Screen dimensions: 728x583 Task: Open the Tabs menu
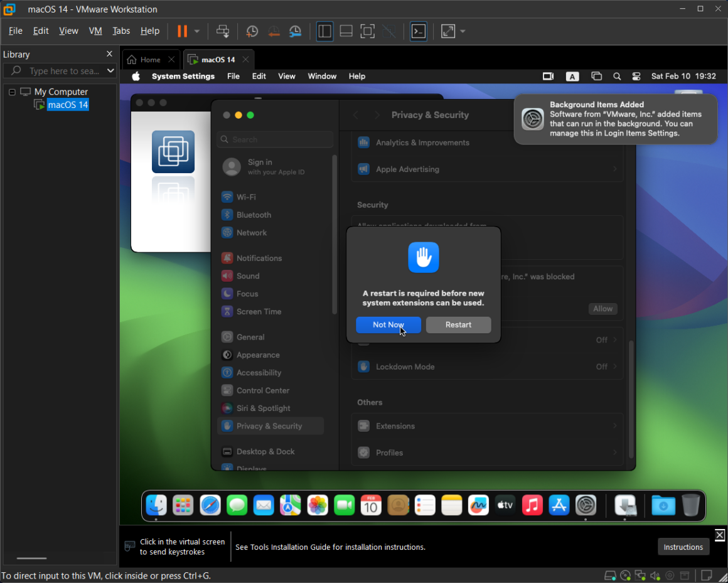(x=121, y=31)
